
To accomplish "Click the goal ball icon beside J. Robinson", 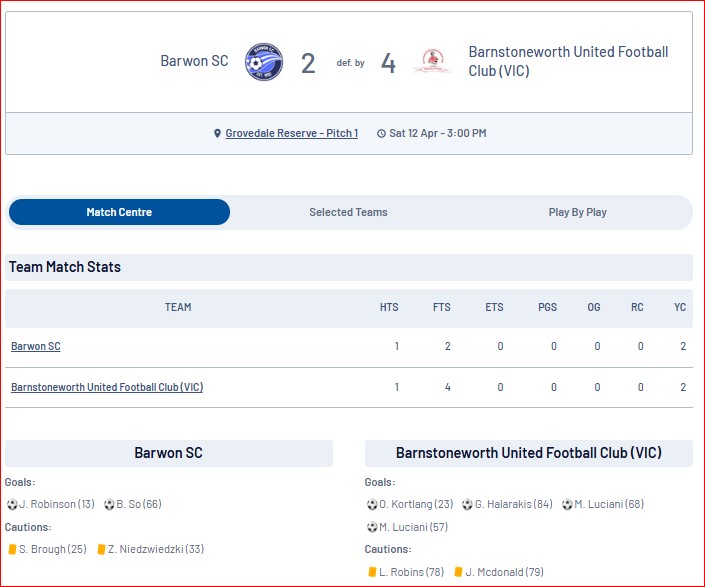I will click(x=12, y=504).
